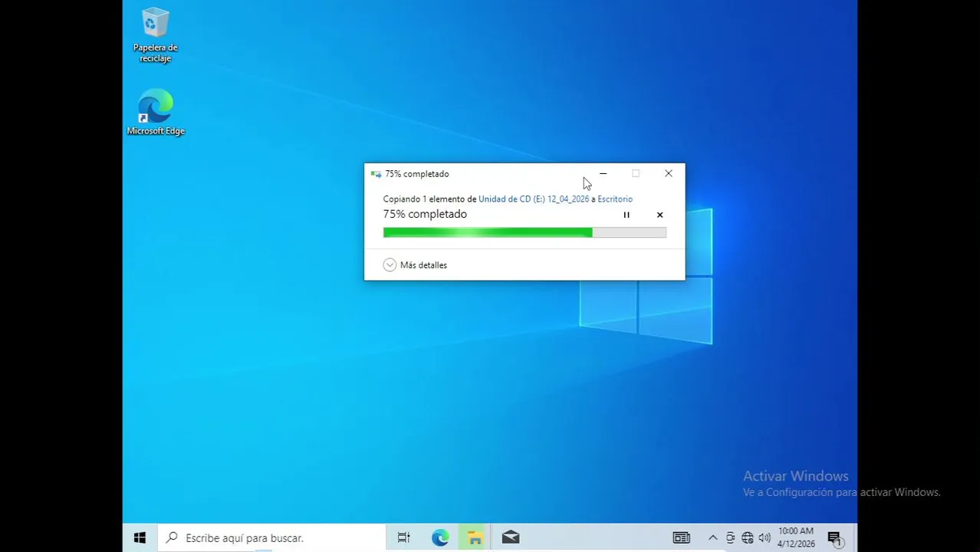
Task: Open the network status tray icon
Action: [x=748, y=538]
